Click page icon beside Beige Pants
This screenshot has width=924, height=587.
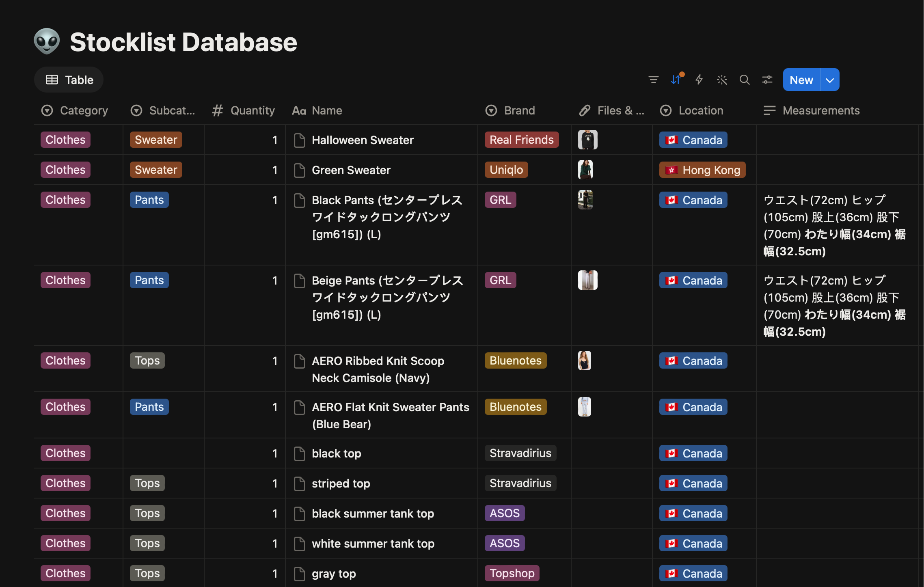[300, 281]
